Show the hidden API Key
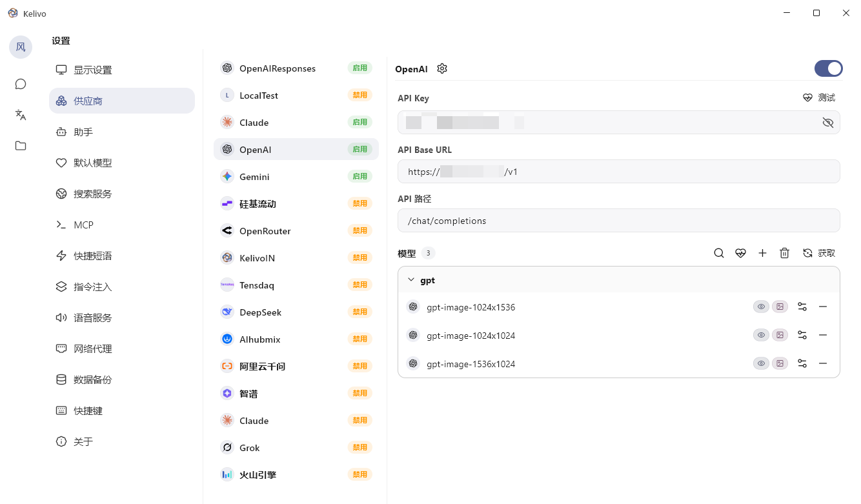 click(828, 123)
